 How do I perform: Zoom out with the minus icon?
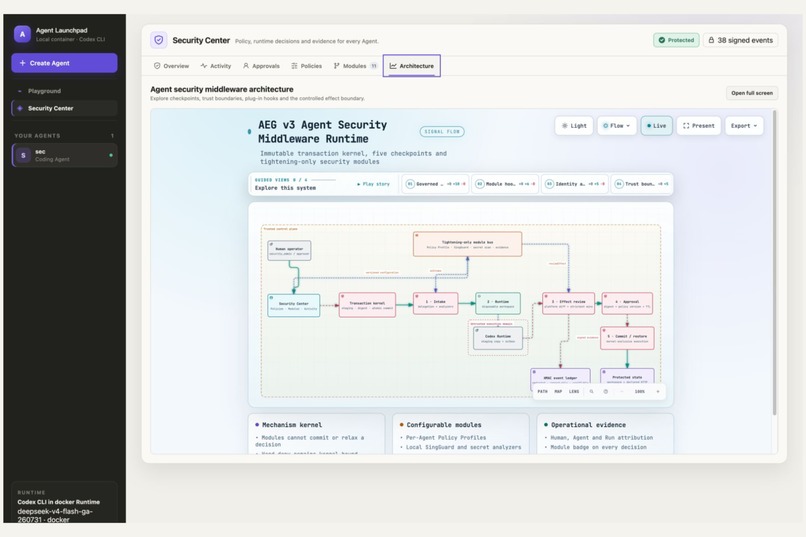pyautogui.click(x=622, y=392)
